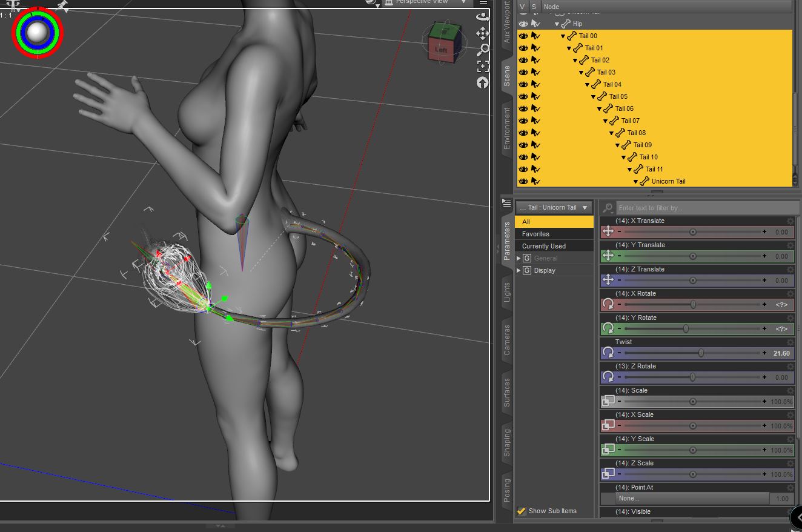This screenshot has width=802, height=532.
Task: Collapse the Hip node triangle
Action: pyautogui.click(x=557, y=24)
